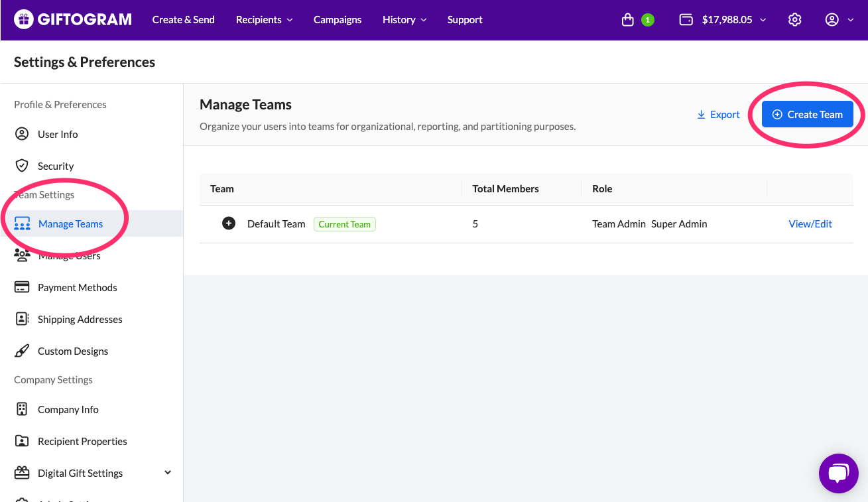Expand the Default Team row plus icon

229,223
